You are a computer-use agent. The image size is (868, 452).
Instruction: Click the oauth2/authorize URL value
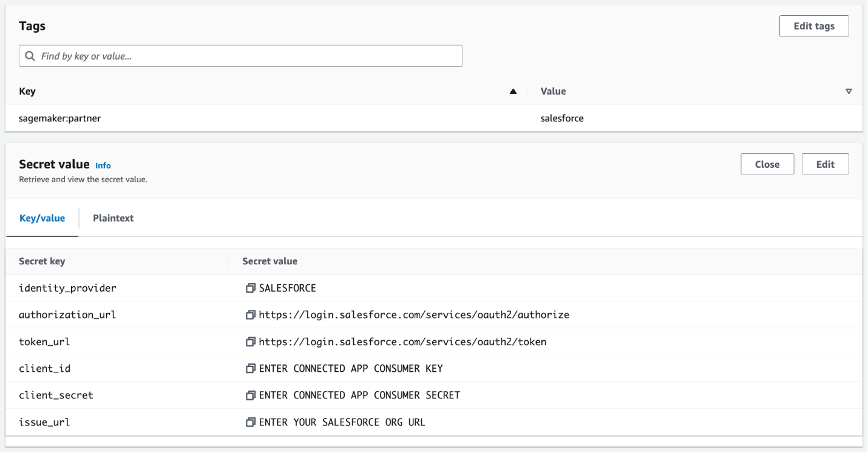click(x=414, y=315)
